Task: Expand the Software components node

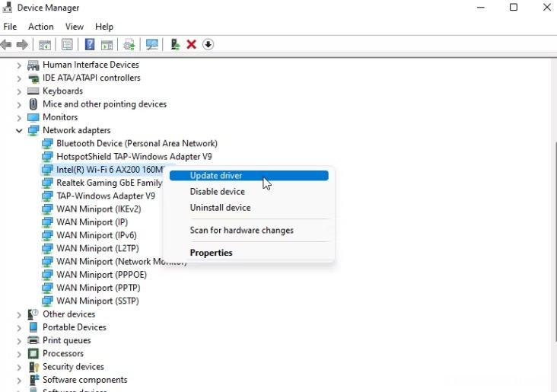Action: [x=19, y=381]
